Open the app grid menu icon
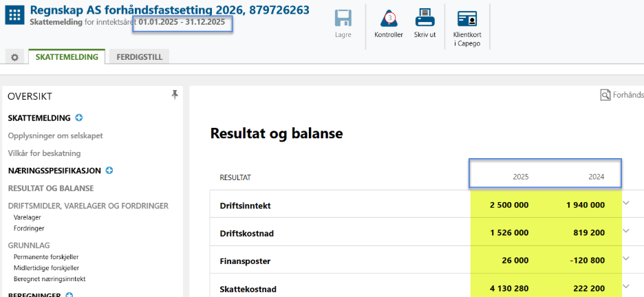The image size is (644, 297). click(15, 16)
